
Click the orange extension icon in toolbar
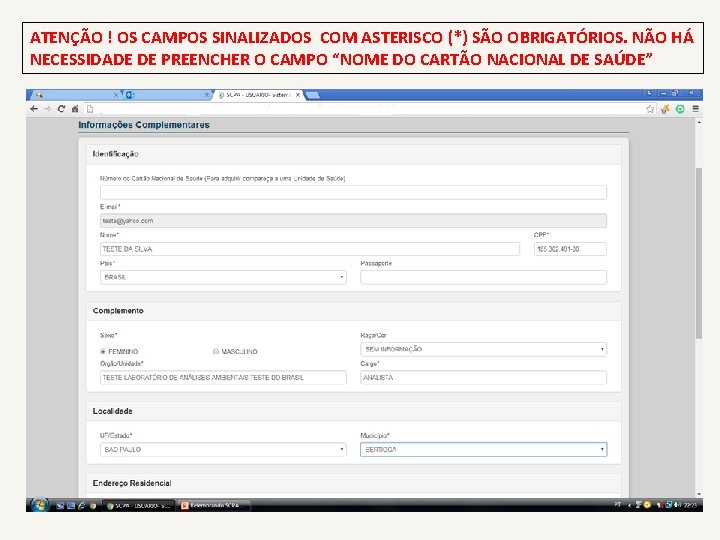click(665, 109)
